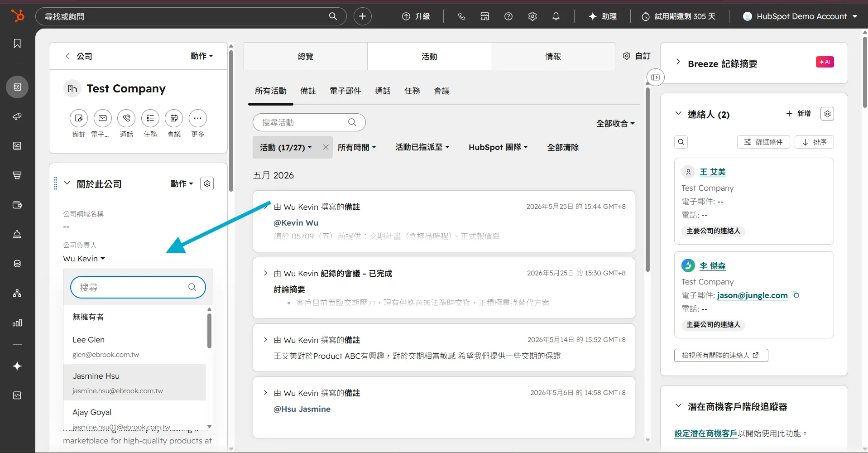Open the settings gear in top bar

point(532,16)
